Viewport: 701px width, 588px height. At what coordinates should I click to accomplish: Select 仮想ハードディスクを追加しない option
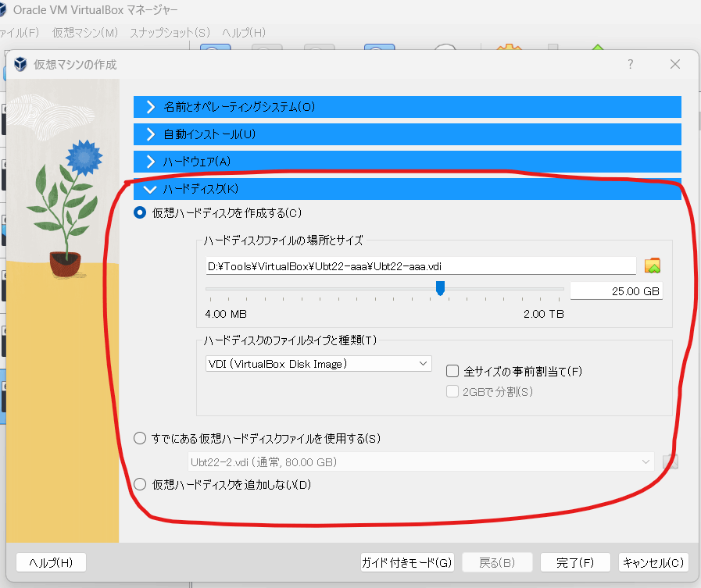click(x=140, y=484)
